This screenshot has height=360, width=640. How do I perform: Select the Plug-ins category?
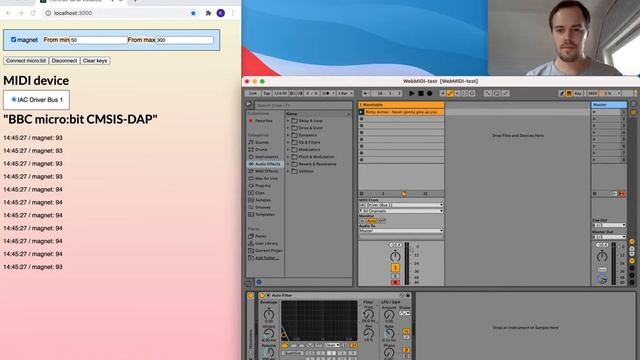[x=262, y=186]
